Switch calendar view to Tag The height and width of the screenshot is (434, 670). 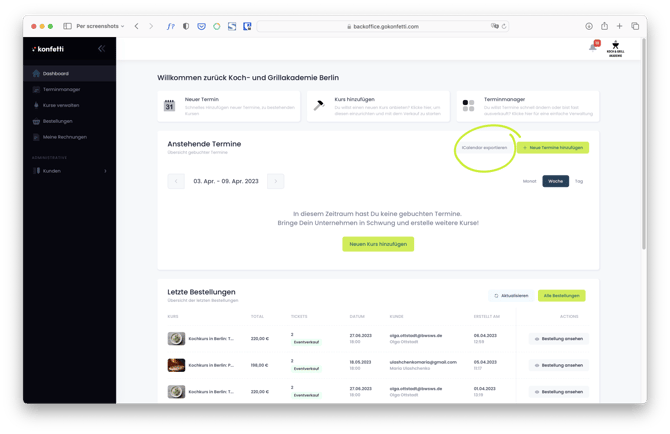[x=579, y=181]
